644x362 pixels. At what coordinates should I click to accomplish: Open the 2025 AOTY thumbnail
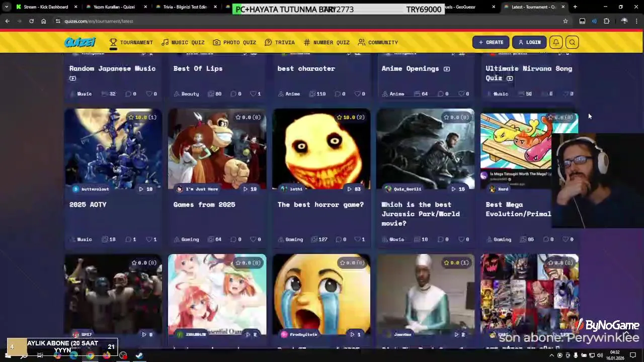(x=113, y=149)
